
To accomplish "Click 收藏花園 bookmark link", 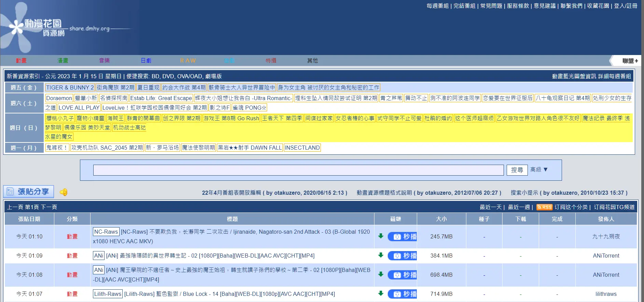I will click(598, 6).
